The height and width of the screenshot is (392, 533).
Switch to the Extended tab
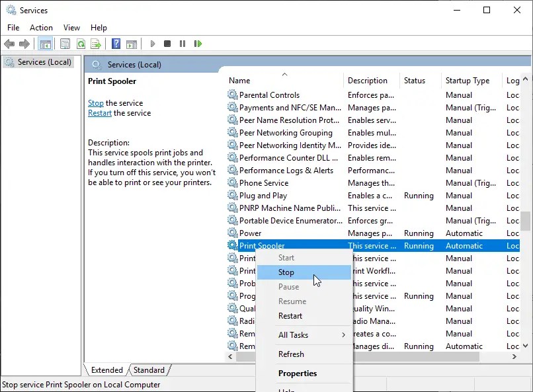tap(106, 370)
